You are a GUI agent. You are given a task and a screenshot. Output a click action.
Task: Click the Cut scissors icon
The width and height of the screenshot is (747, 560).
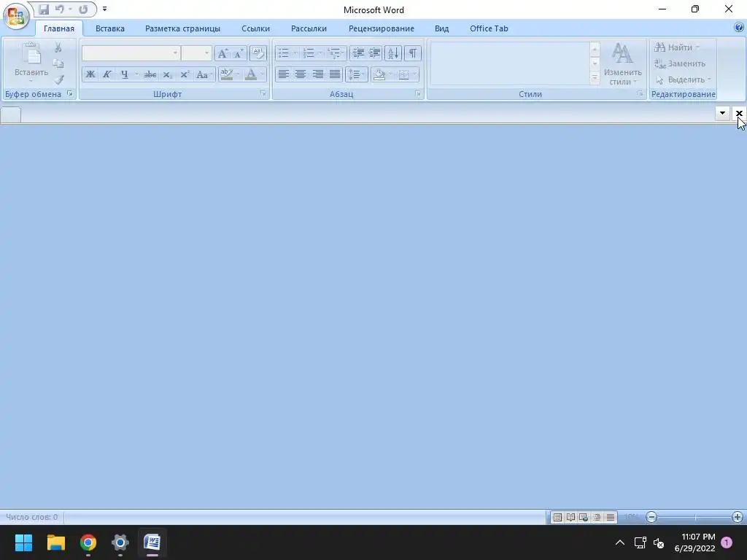point(58,47)
